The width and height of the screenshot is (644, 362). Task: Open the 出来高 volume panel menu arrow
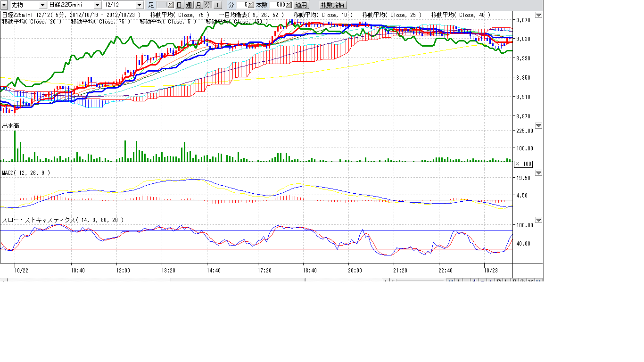pyautogui.click(x=539, y=126)
